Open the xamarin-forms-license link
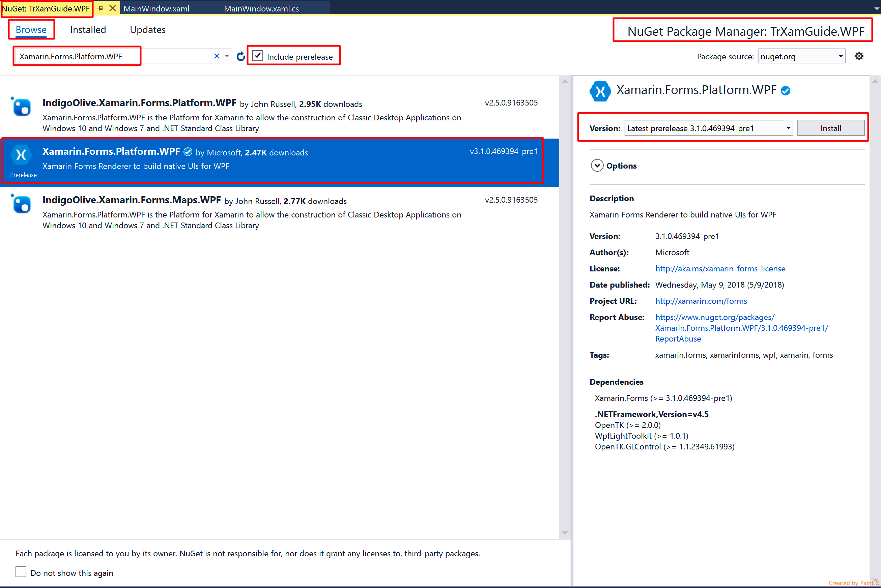 click(x=720, y=269)
